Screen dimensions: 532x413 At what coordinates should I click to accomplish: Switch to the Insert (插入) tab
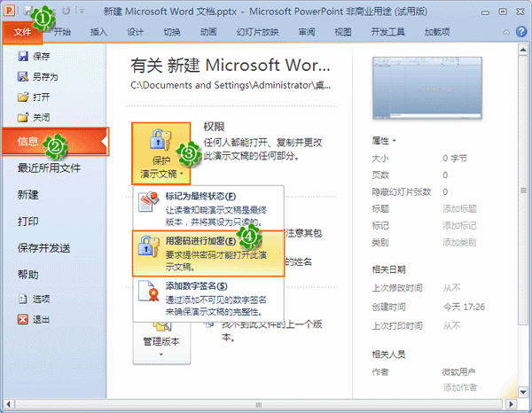[x=98, y=32]
